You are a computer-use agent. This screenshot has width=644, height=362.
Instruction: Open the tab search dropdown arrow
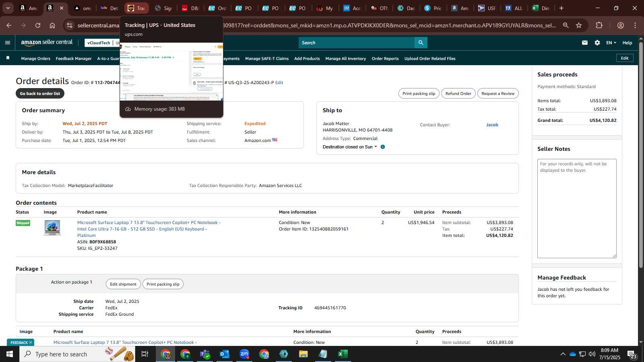click(8, 8)
